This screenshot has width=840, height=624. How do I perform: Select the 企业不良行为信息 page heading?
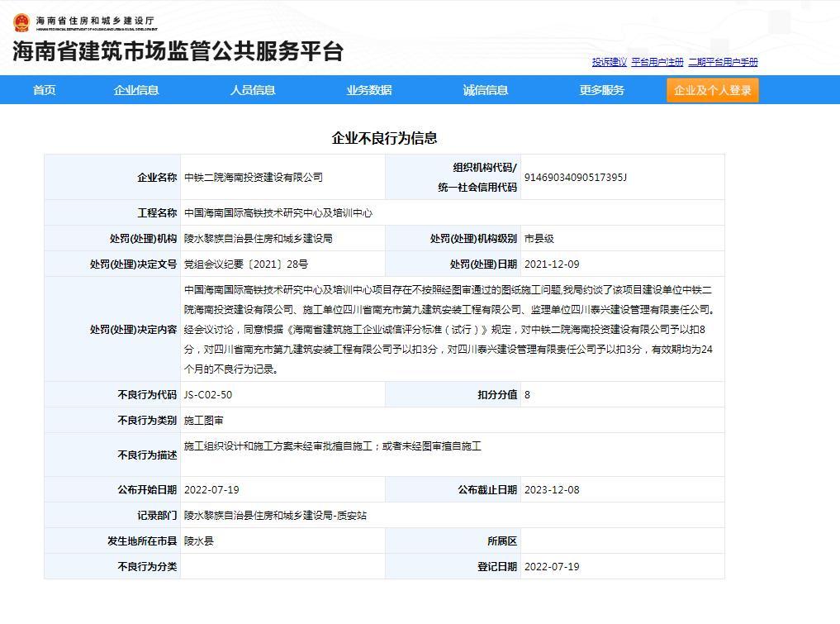(384, 138)
